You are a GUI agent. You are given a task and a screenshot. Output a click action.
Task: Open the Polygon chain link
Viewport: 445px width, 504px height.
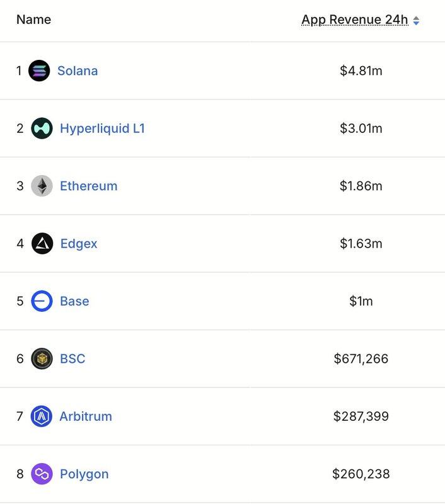pyautogui.click(x=84, y=474)
